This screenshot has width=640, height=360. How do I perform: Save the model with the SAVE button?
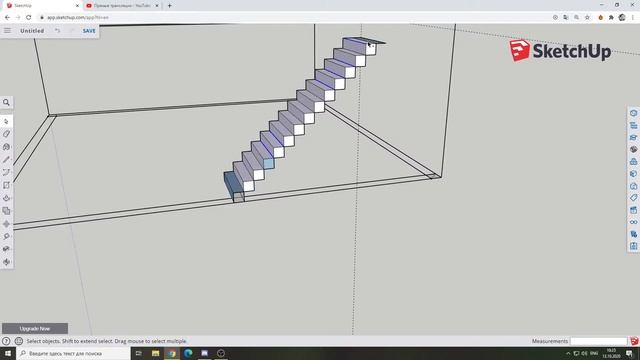click(x=89, y=31)
